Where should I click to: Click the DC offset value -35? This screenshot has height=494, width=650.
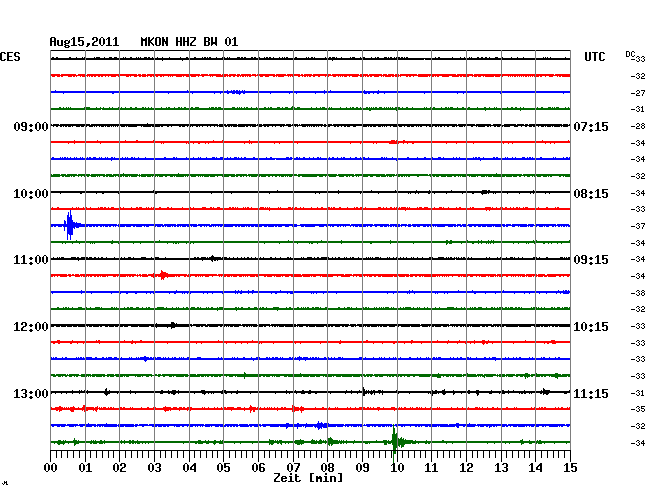click(638, 409)
